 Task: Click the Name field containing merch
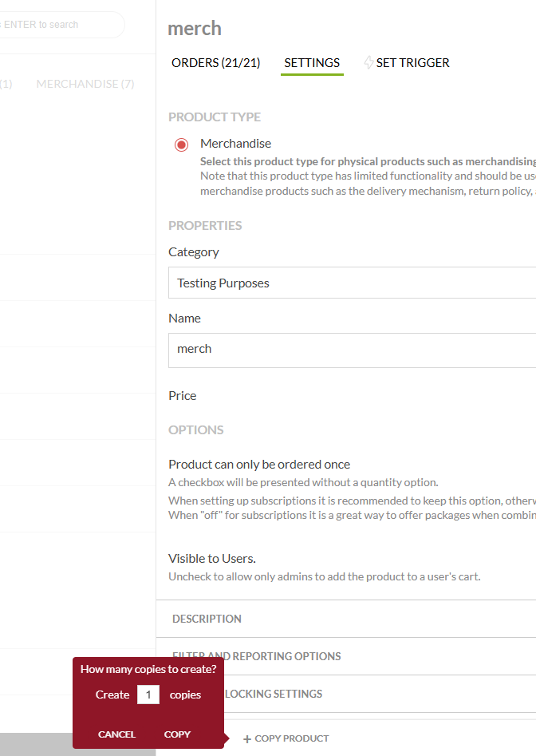coord(351,350)
